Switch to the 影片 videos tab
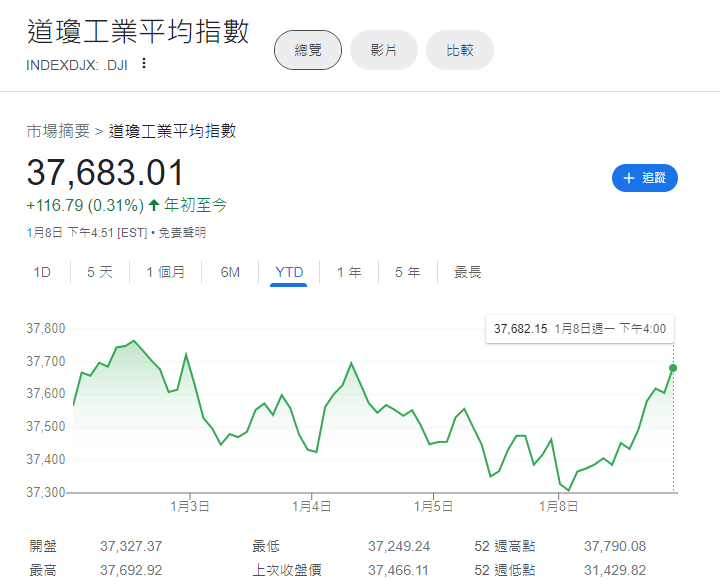The height and width of the screenshot is (588, 720). tap(382, 50)
